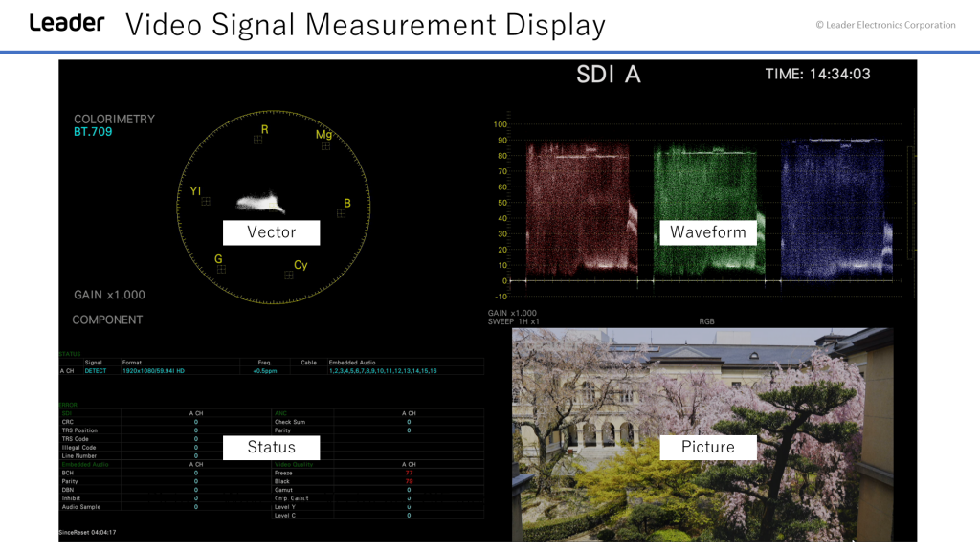The height and width of the screenshot is (551, 980).
Task: Click the Picture panel label
Action: (708, 447)
